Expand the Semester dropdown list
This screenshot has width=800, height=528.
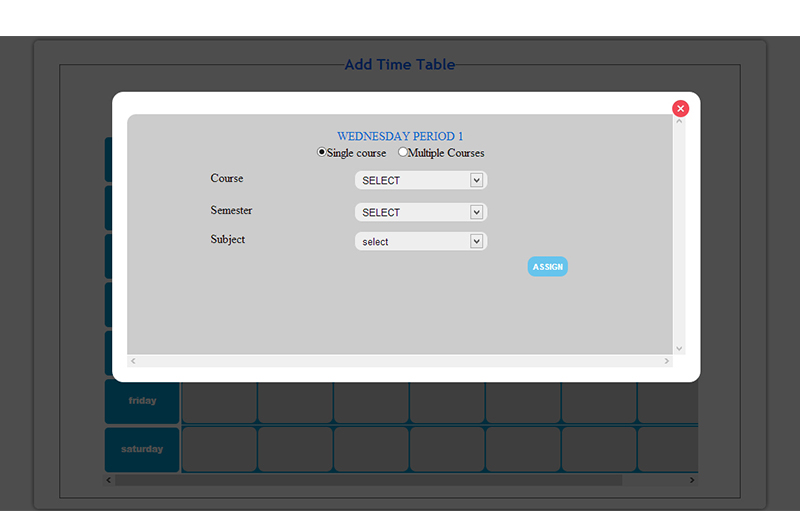click(x=421, y=212)
